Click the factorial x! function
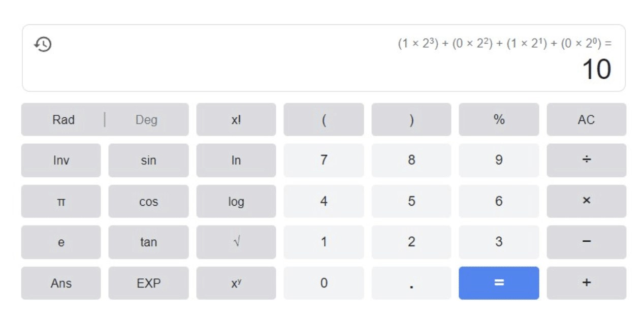The width and height of the screenshot is (644, 322). tap(236, 120)
